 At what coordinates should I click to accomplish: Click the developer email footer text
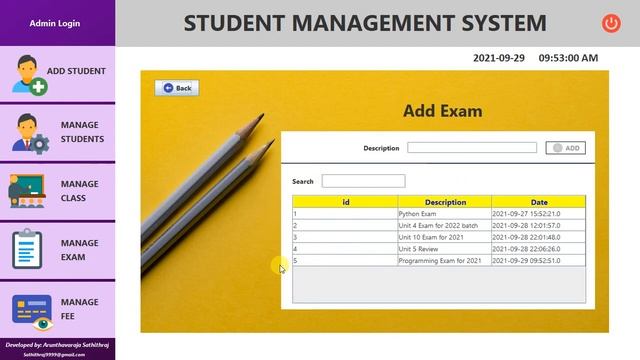tap(54, 355)
